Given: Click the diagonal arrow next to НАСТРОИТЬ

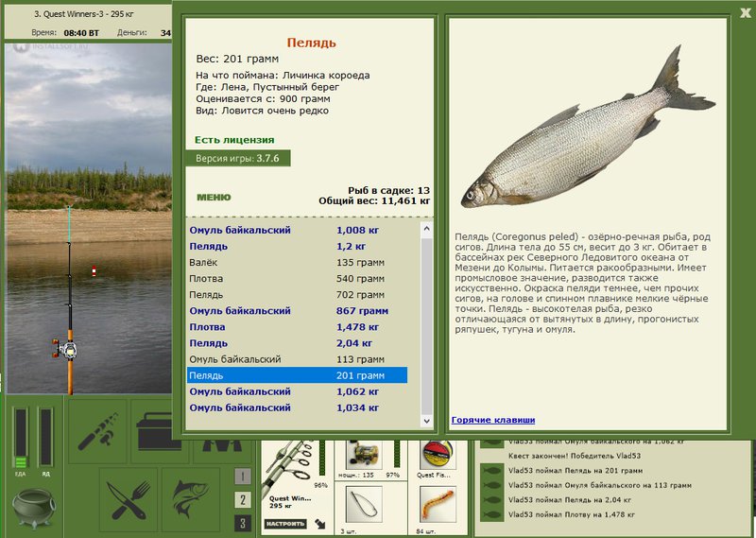Looking at the screenshot, I should tap(319, 524).
